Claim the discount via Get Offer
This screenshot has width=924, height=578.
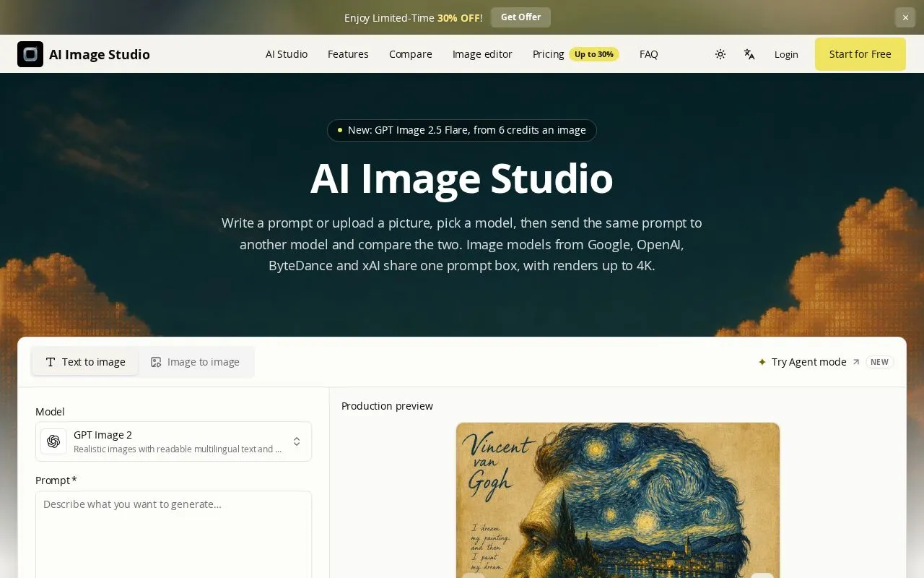(520, 17)
